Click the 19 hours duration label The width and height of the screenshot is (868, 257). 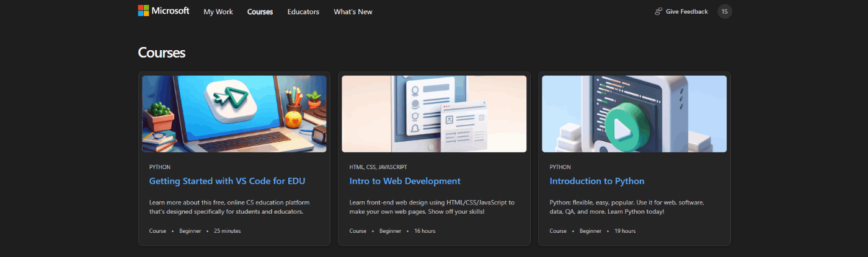tap(625, 231)
